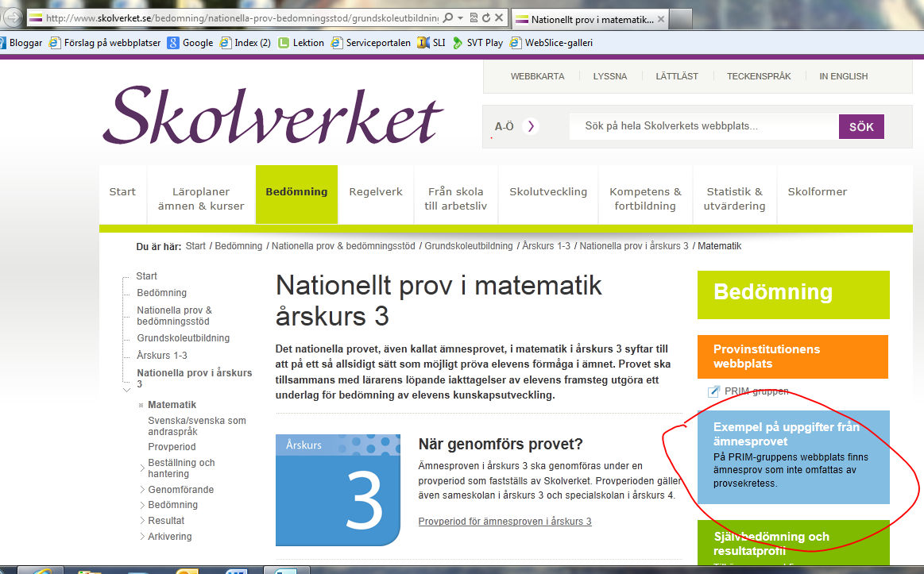This screenshot has width=924, height=574.
Task: Click the refresh icon in the address bar
Action: 486,17
